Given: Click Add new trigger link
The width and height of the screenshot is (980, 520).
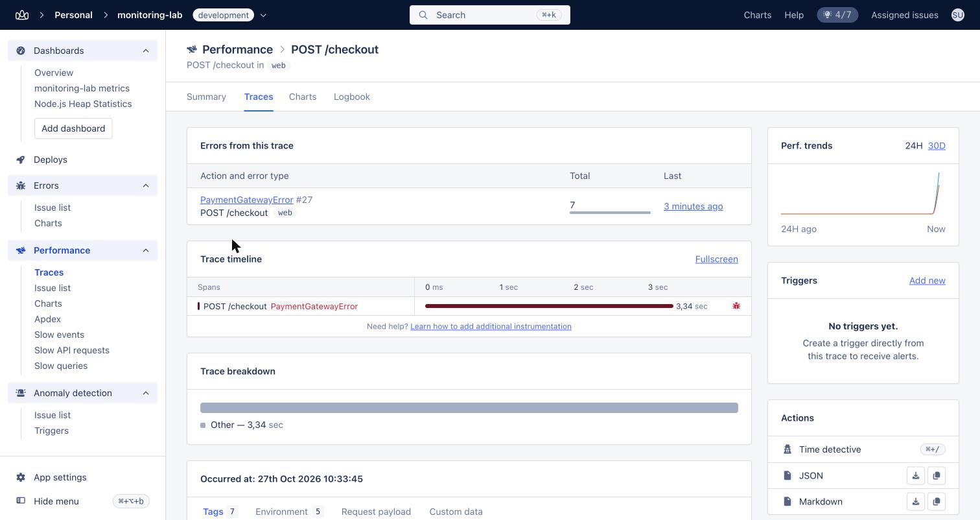Looking at the screenshot, I should 927,281.
